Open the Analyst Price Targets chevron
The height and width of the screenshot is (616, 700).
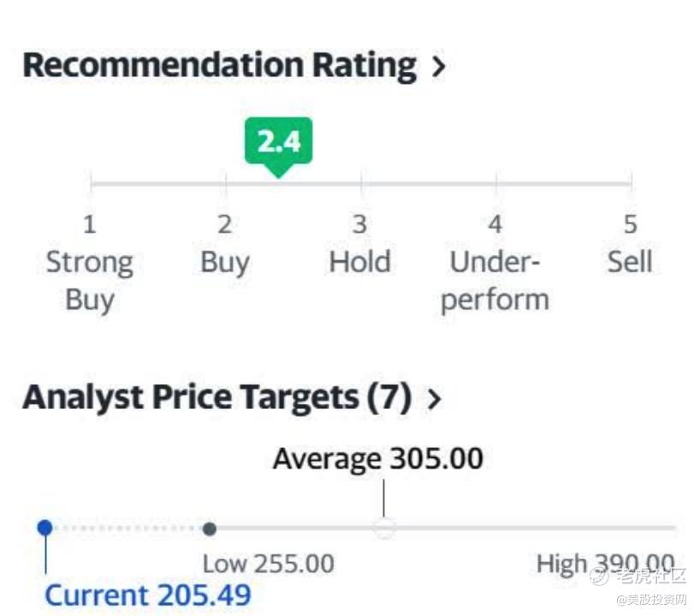pyautogui.click(x=435, y=399)
